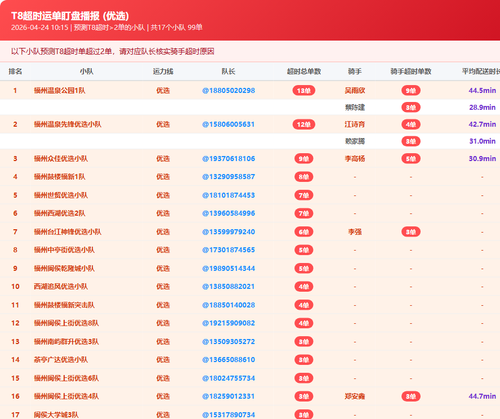The image size is (500, 419).
Task: Open captain mention @19370618106
Action: point(228,159)
